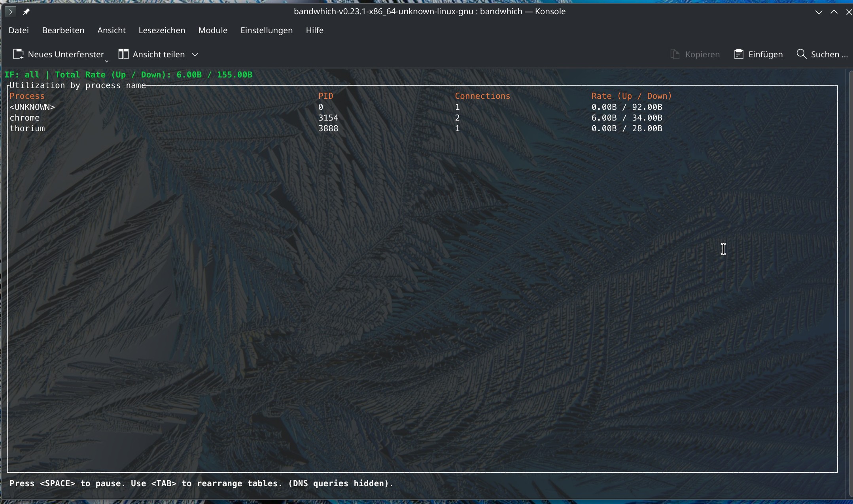Open the Lesezeichen menu

click(x=162, y=30)
